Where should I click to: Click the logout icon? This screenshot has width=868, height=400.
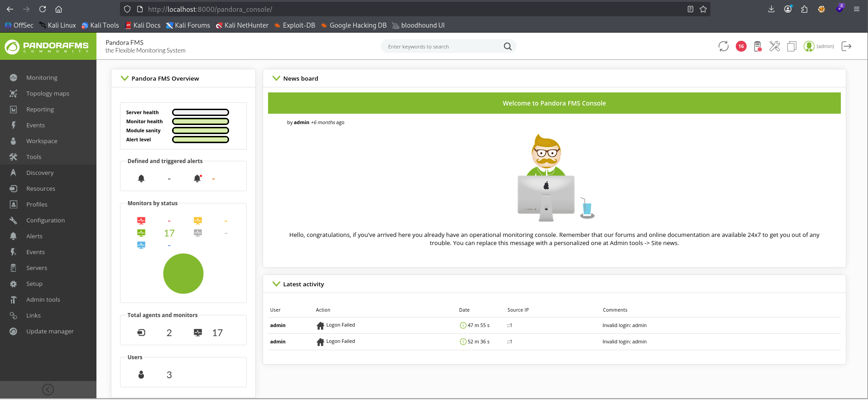point(846,46)
